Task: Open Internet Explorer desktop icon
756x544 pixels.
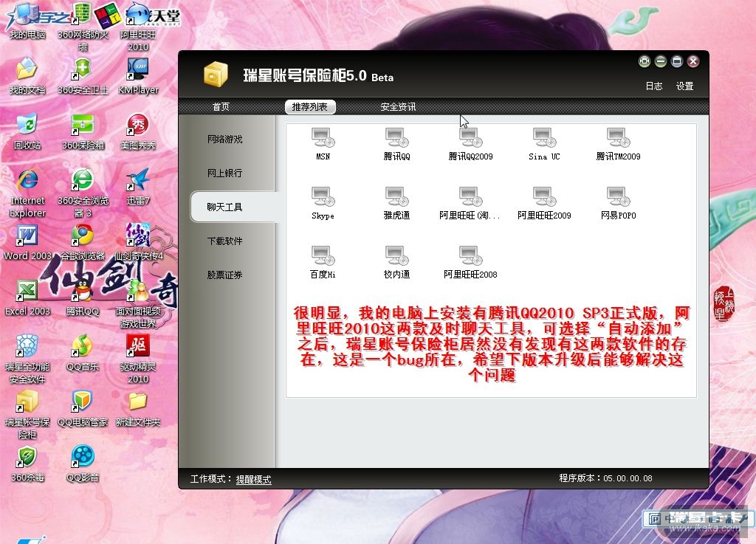Action: [27, 193]
